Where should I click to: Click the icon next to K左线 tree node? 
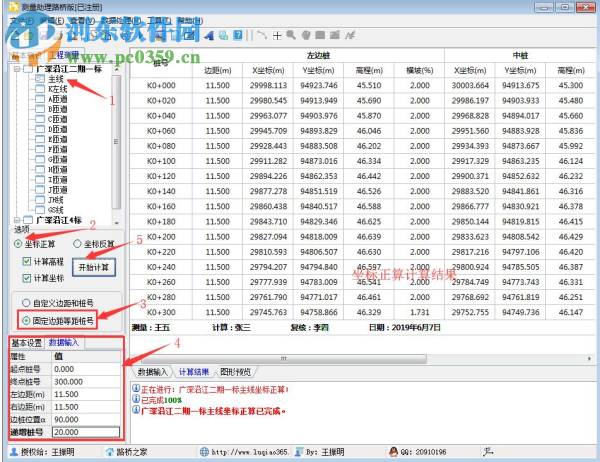click(x=40, y=89)
